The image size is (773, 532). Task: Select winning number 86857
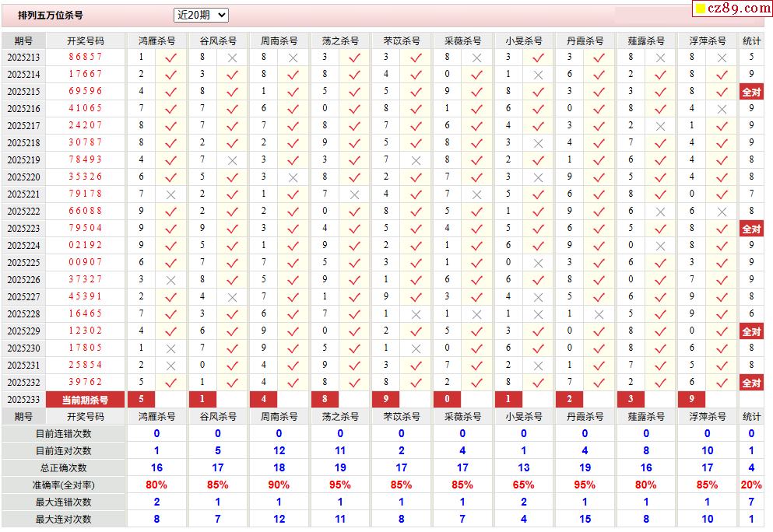(x=86, y=57)
